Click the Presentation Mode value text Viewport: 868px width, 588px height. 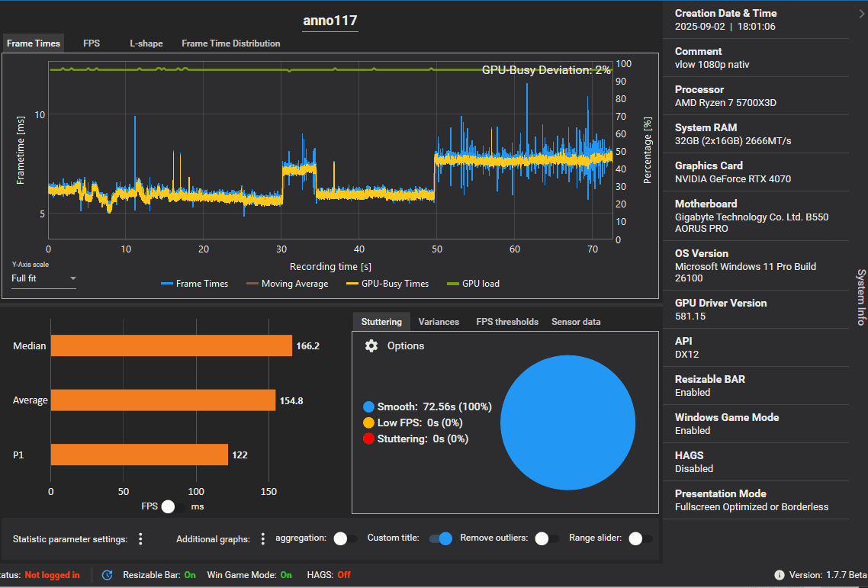click(x=752, y=506)
